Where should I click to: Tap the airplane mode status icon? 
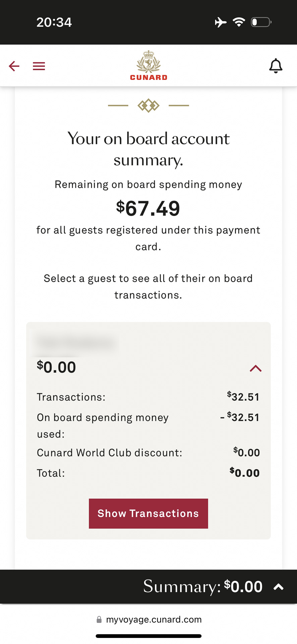pyautogui.click(x=221, y=22)
